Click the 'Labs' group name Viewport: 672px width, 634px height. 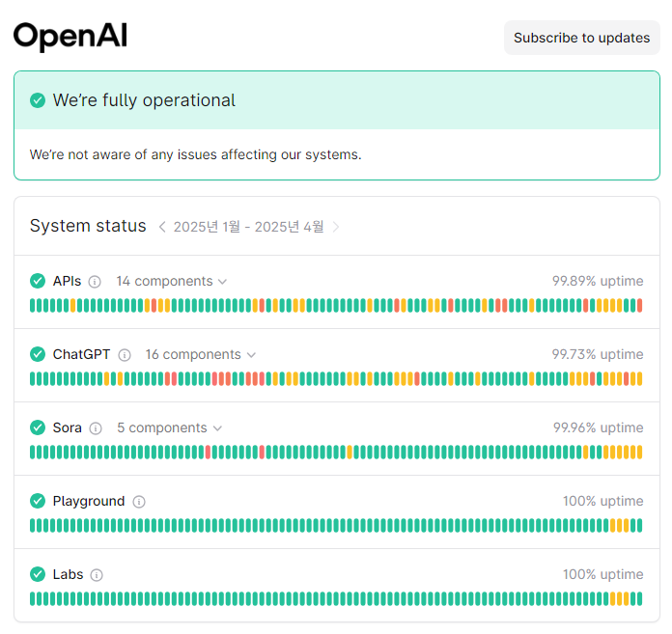pos(68,574)
